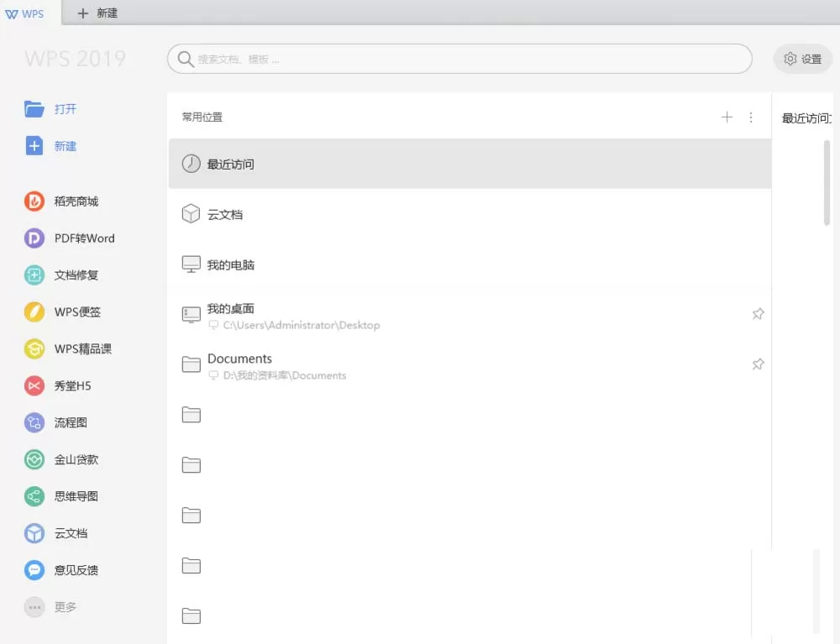Open 流程图 flowchart icon
This screenshot has height=644, width=840.
(x=34, y=422)
